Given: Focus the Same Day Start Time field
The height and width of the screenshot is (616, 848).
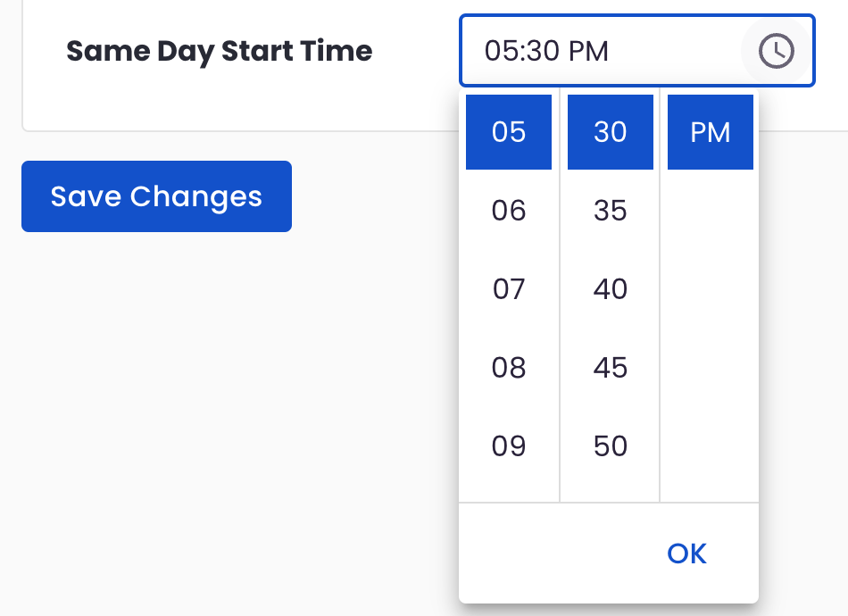Looking at the screenshot, I should [x=637, y=51].
